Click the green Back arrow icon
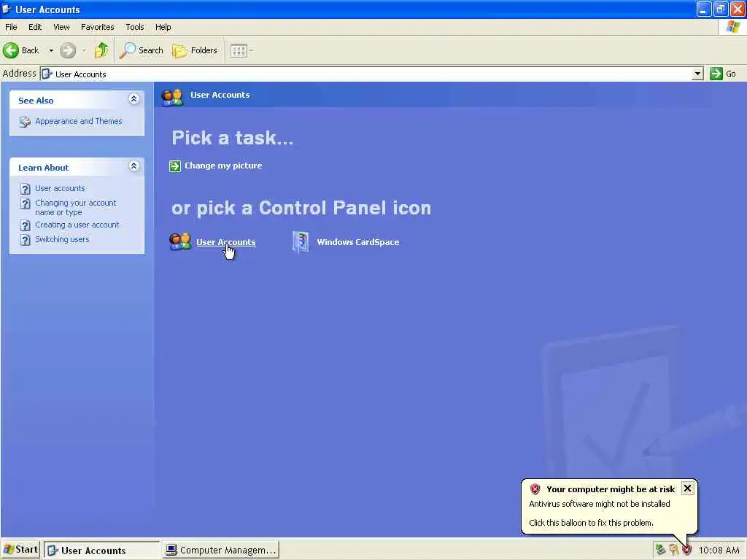The width and height of the screenshot is (747, 560). (x=11, y=50)
